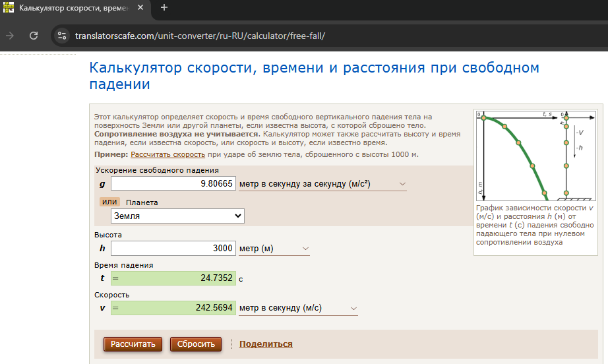Click the Рассчитать button
The width and height of the screenshot is (608, 364).
[x=133, y=344]
